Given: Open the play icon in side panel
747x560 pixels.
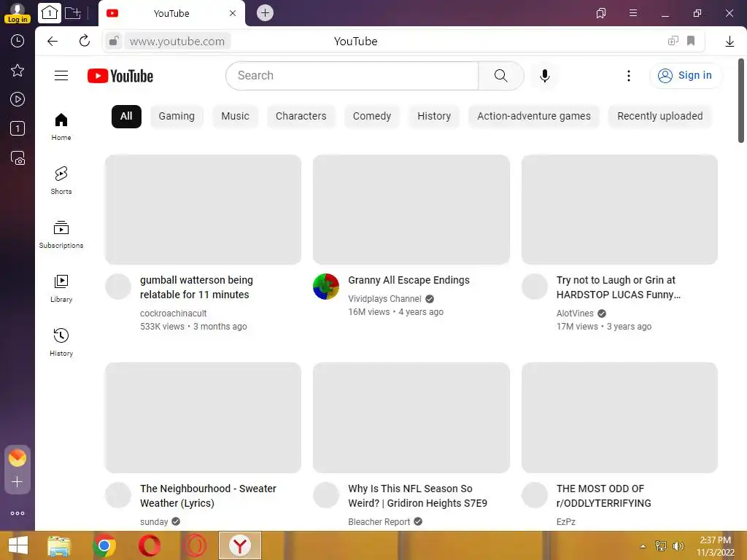Looking at the screenshot, I should point(18,99).
